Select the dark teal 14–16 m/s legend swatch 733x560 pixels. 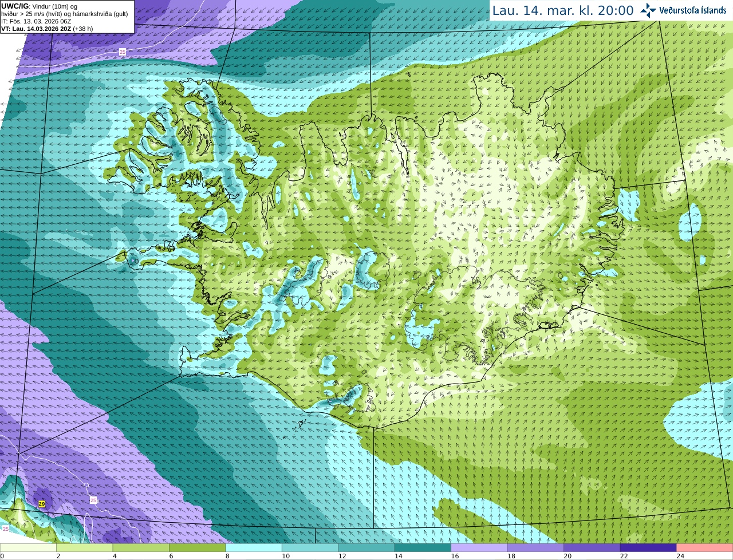(423, 548)
